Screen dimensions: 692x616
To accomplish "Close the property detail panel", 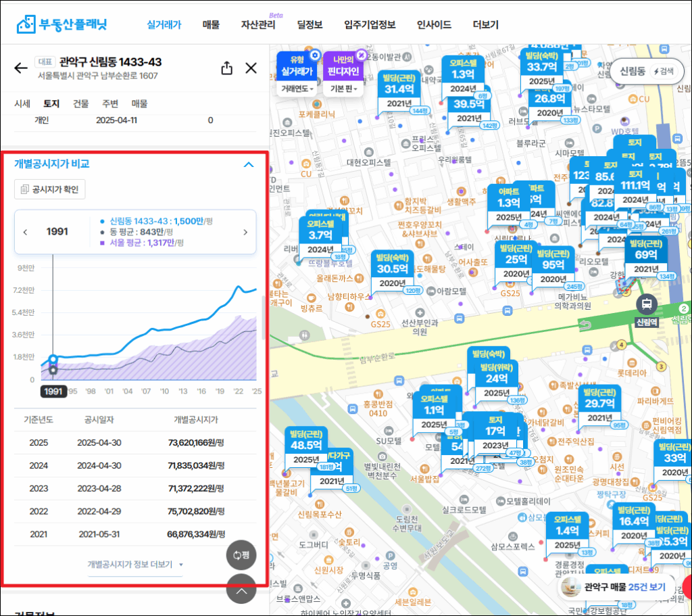I will pyautogui.click(x=251, y=68).
